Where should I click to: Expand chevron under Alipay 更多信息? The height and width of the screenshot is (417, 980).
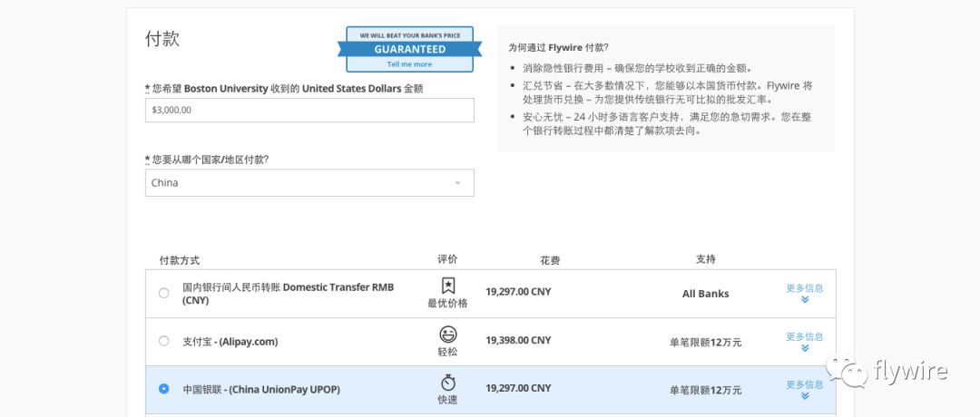coord(805,348)
